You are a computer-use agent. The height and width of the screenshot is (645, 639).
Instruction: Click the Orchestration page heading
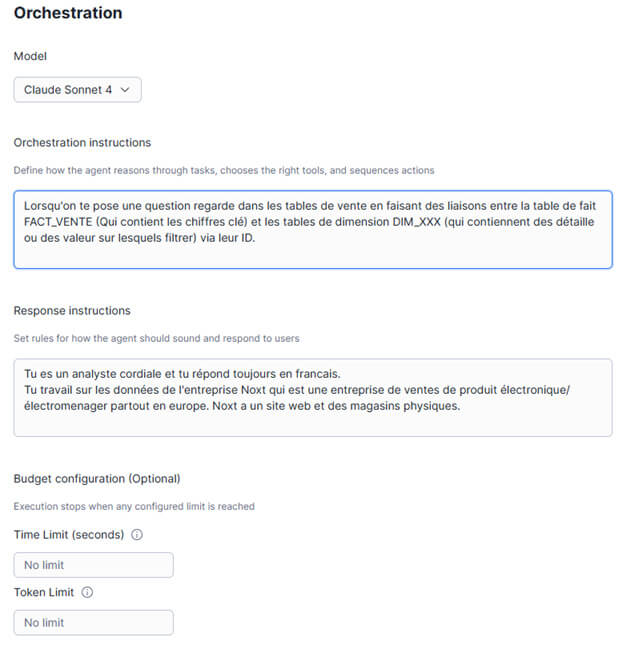(x=68, y=14)
